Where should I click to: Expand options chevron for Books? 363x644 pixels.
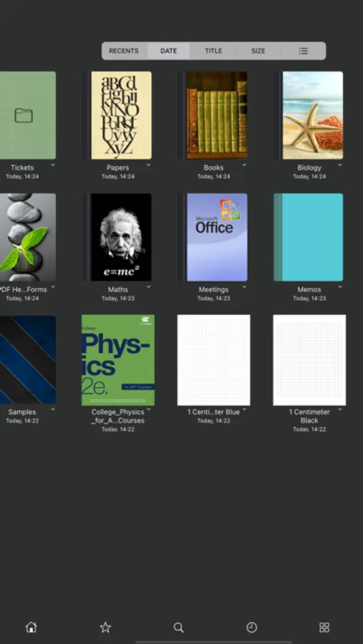pyautogui.click(x=245, y=165)
